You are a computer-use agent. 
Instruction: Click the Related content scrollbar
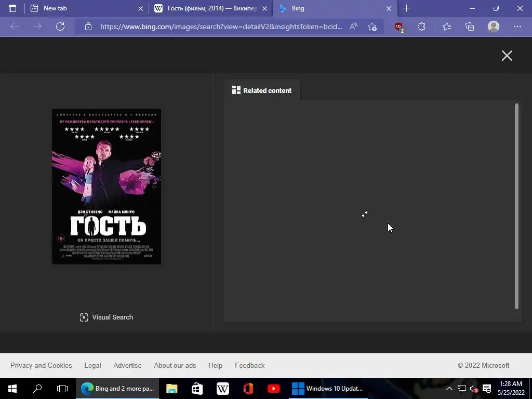516,206
